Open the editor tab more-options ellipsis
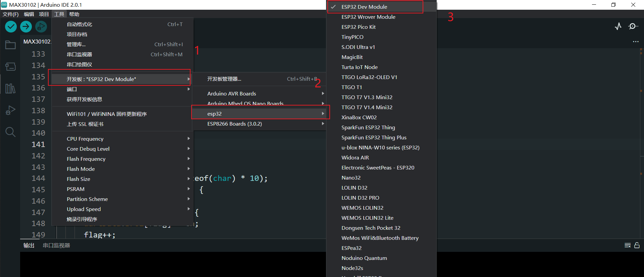Screen dimensions: 644x277 point(636,42)
